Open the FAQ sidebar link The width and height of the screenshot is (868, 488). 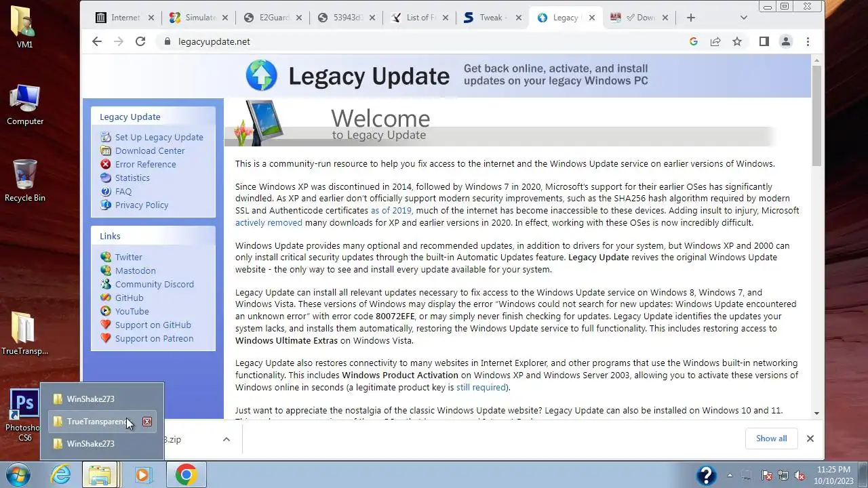click(x=123, y=191)
